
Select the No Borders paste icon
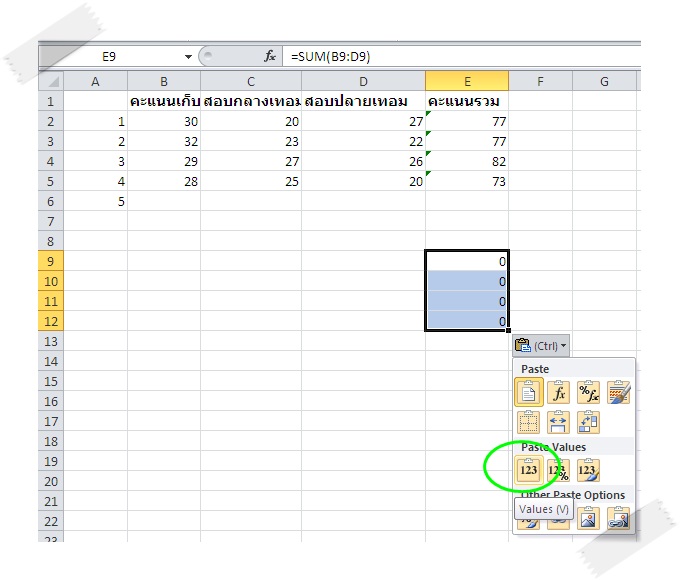tap(529, 422)
